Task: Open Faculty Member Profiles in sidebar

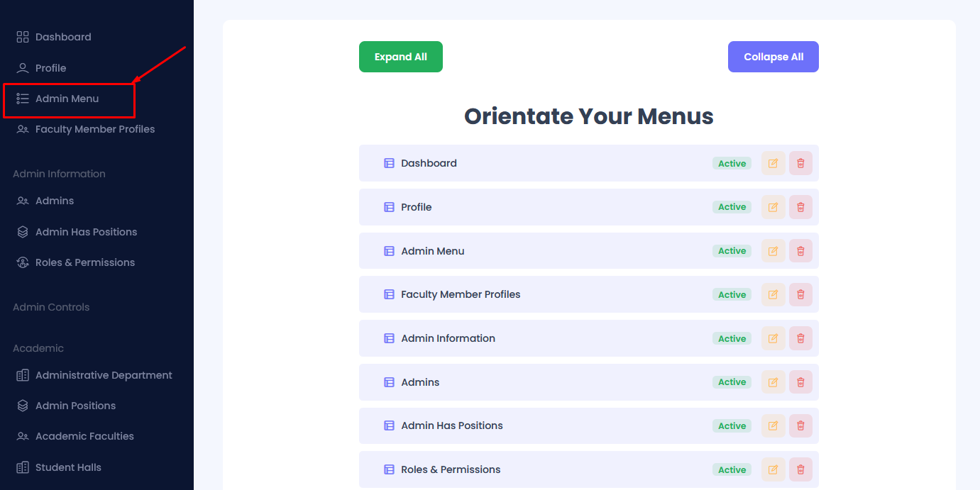Action: (x=94, y=129)
